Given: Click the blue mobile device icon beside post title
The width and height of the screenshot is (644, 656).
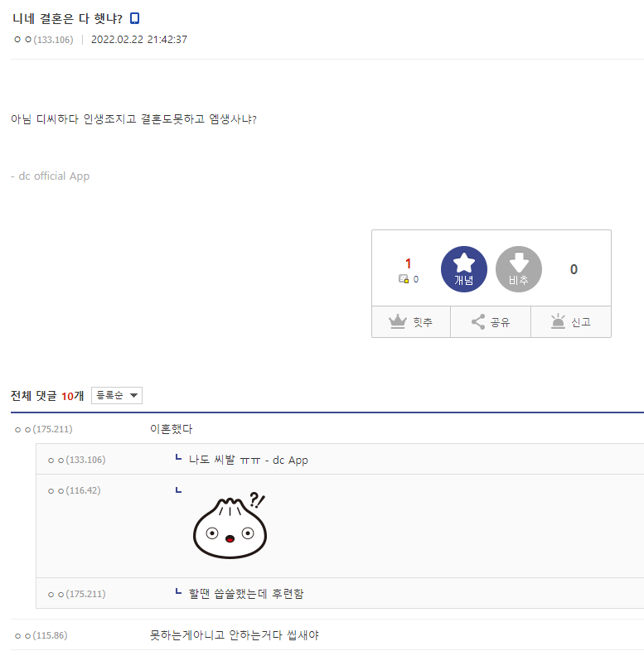Looking at the screenshot, I should click(134, 18).
